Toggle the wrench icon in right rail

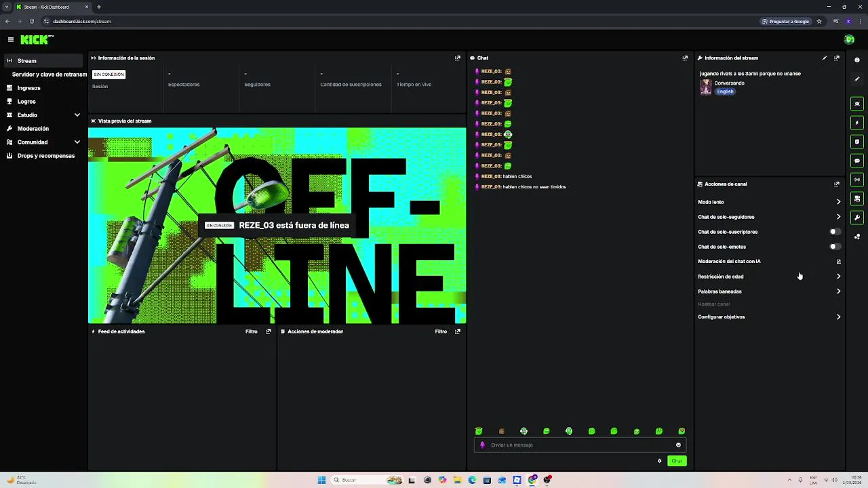pyautogui.click(x=857, y=218)
